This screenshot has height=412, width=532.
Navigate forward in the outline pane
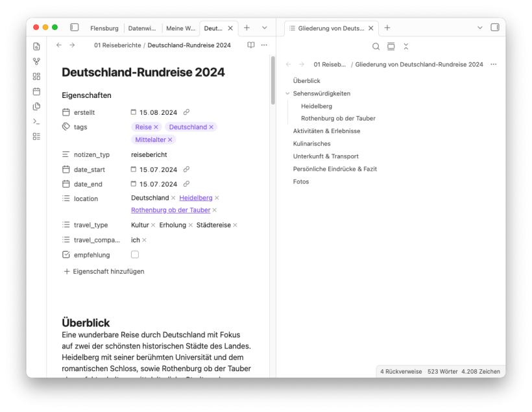click(301, 64)
